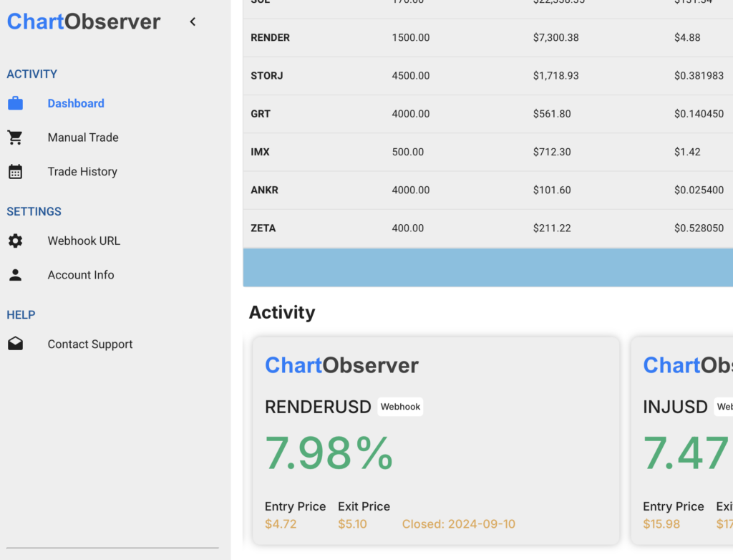The width and height of the screenshot is (733, 560).
Task: Click the blue table footer bar
Action: click(x=488, y=268)
